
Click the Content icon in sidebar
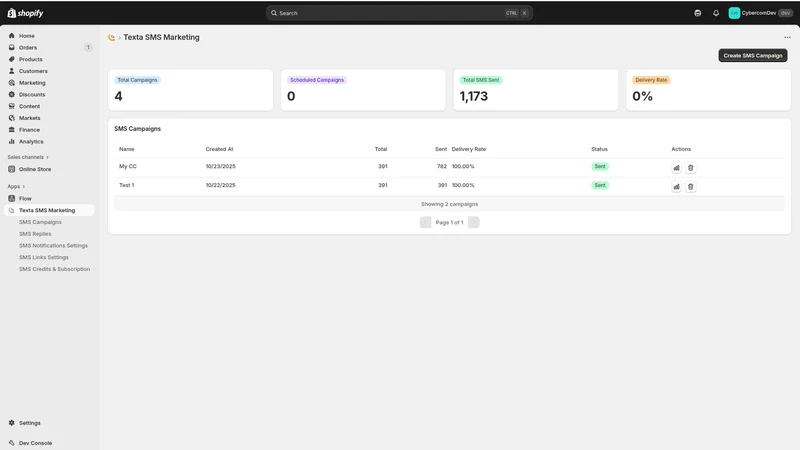[x=12, y=106]
